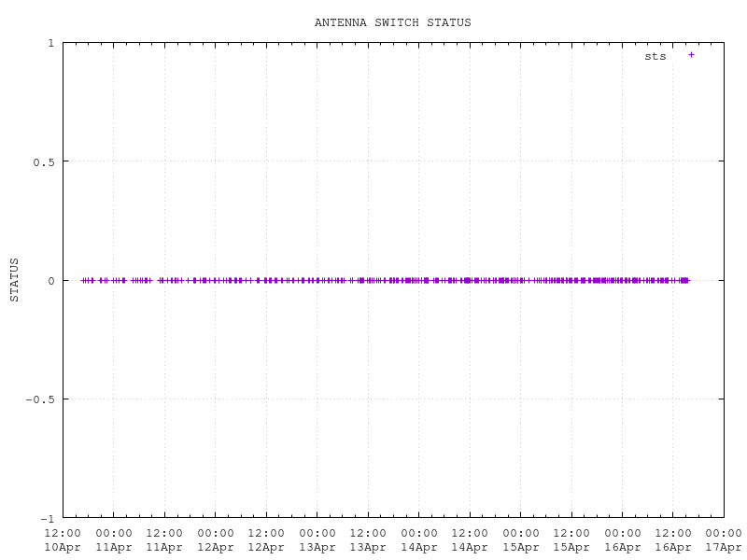
Task: Select the y-axis tick label 0.5
Action: point(43,161)
